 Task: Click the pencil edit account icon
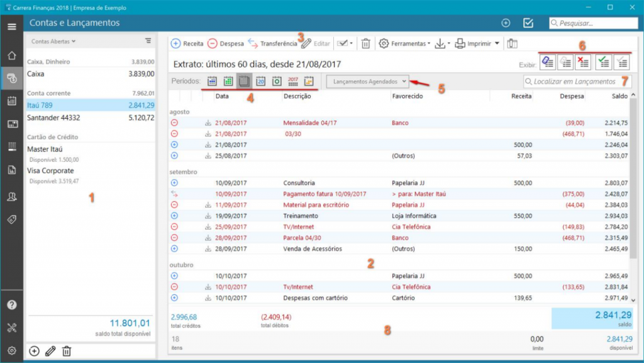click(x=50, y=351)
